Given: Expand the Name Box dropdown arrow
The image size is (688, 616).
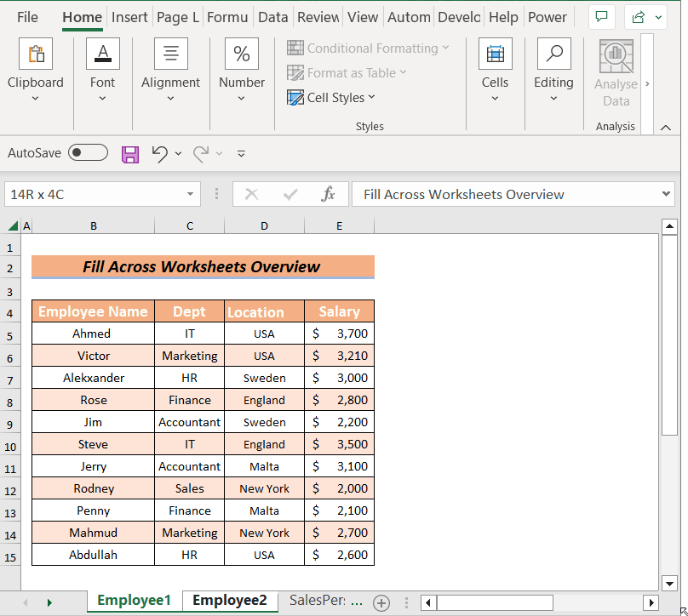Looking at the screenshot, I should tap(191, 194).
